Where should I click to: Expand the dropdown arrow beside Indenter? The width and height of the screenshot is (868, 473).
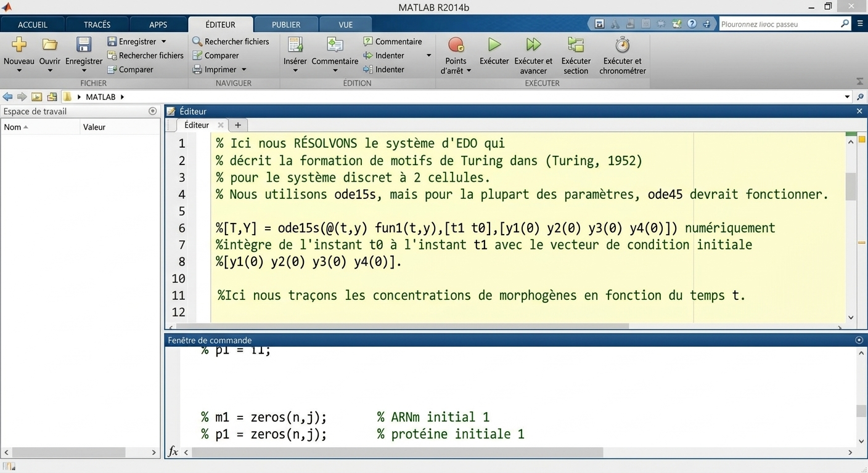click(x=428, y=55)
